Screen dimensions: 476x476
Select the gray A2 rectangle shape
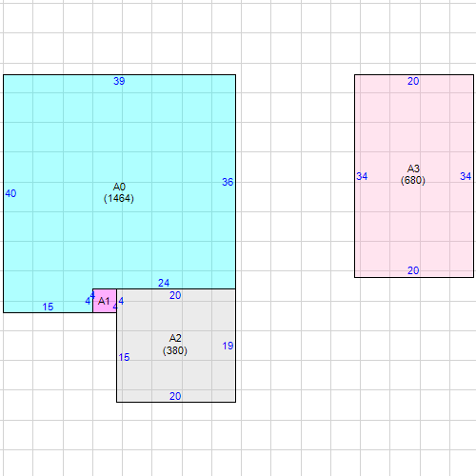point(176,346)
